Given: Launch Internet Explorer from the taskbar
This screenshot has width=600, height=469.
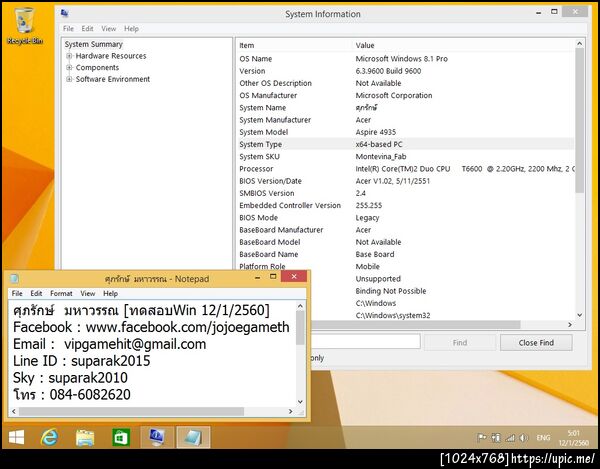Looking at the screenshot, I should pos(49,437).
